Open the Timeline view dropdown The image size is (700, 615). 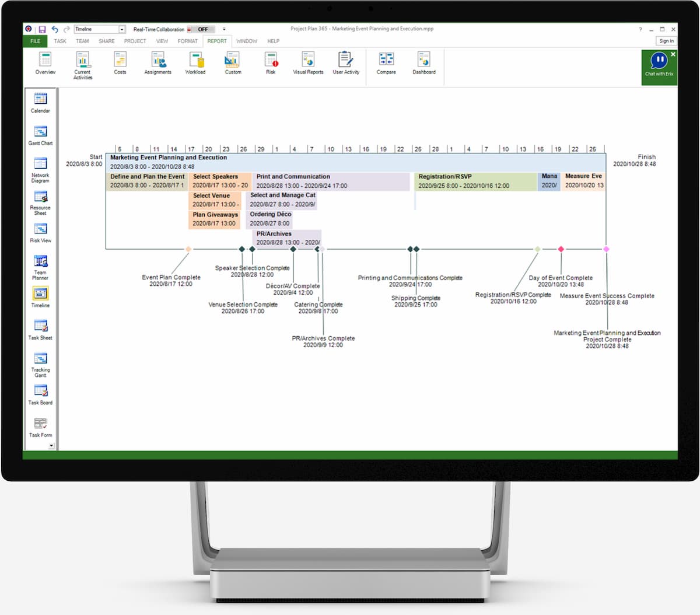point(122,29)
